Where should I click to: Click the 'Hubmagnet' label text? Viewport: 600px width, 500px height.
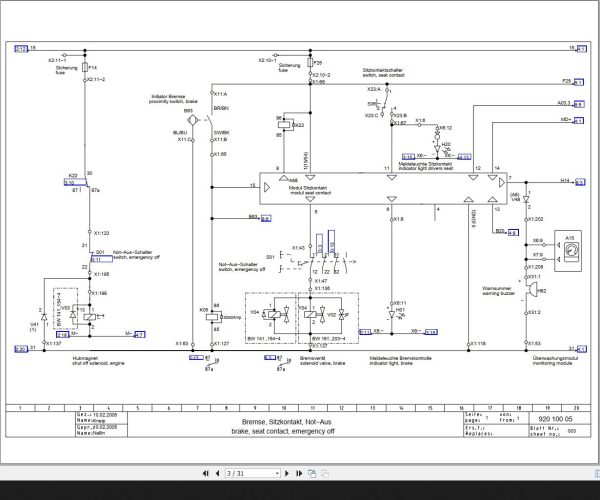tap(84, 358)
